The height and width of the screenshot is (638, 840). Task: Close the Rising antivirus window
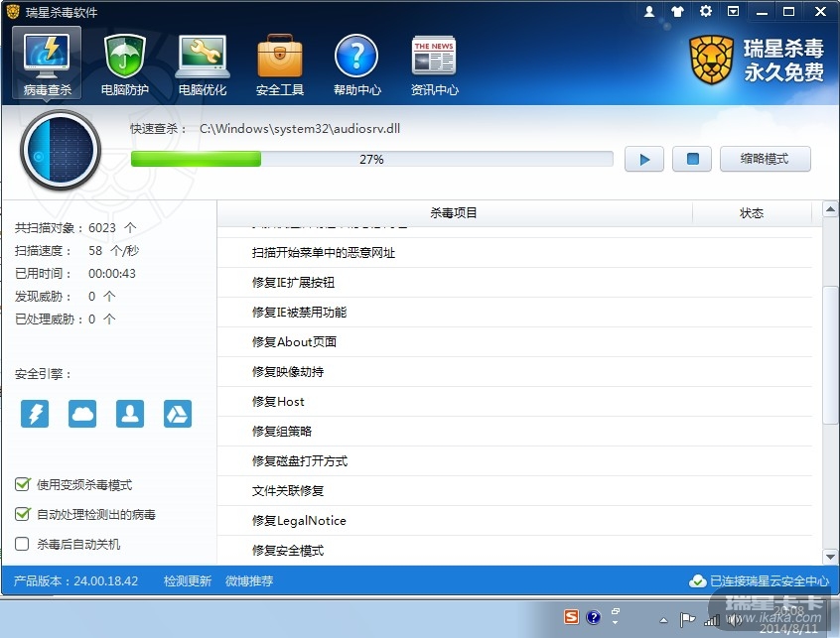[x=820, y=11]
